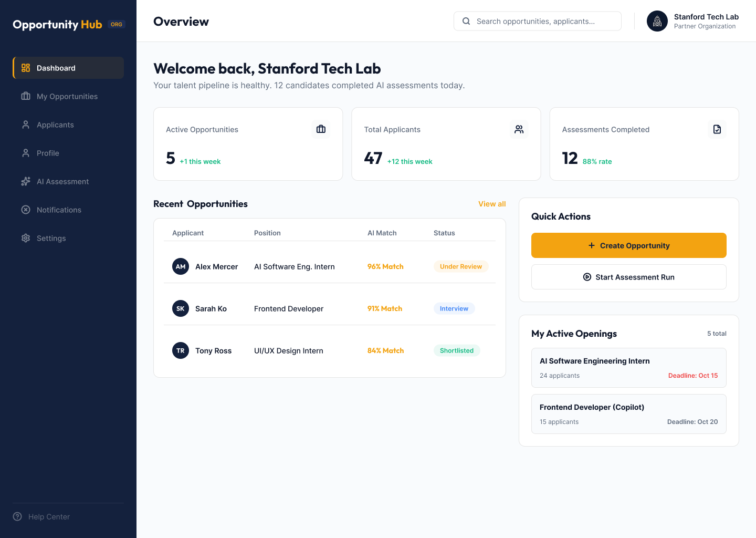Click the View all link

pos(492,204)
